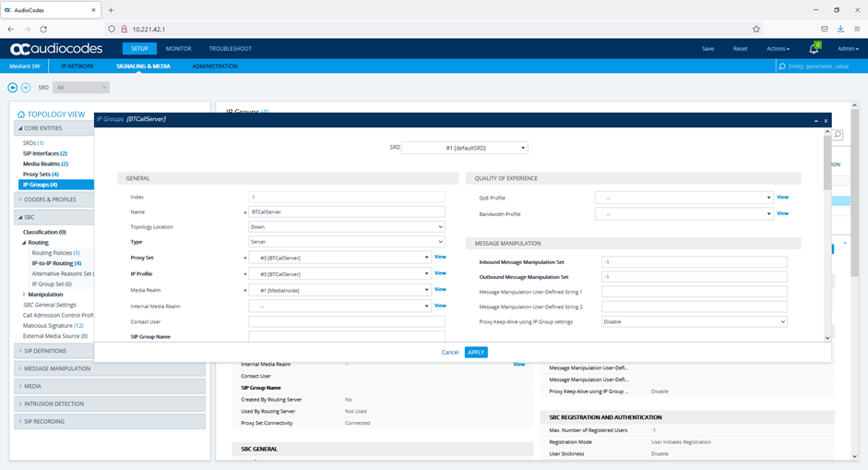Open the Actions menu
The image size is (868, 470).
778,49
